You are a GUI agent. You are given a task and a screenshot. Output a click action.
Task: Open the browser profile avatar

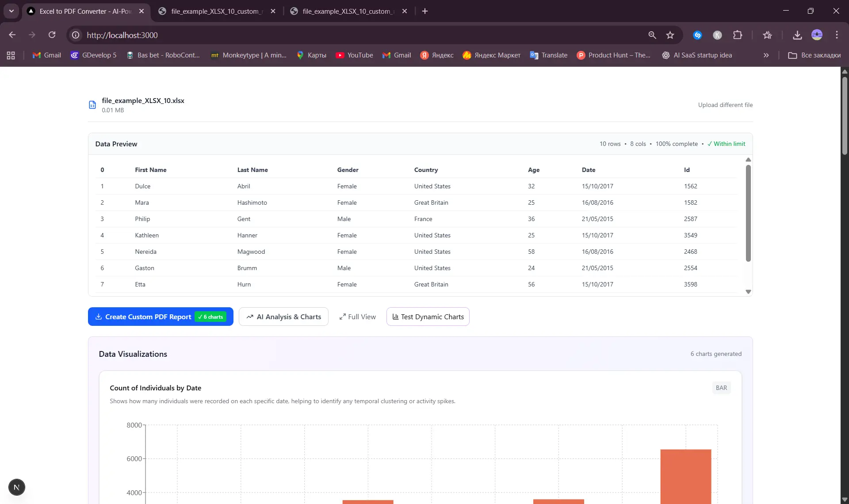tap(817, 35)
